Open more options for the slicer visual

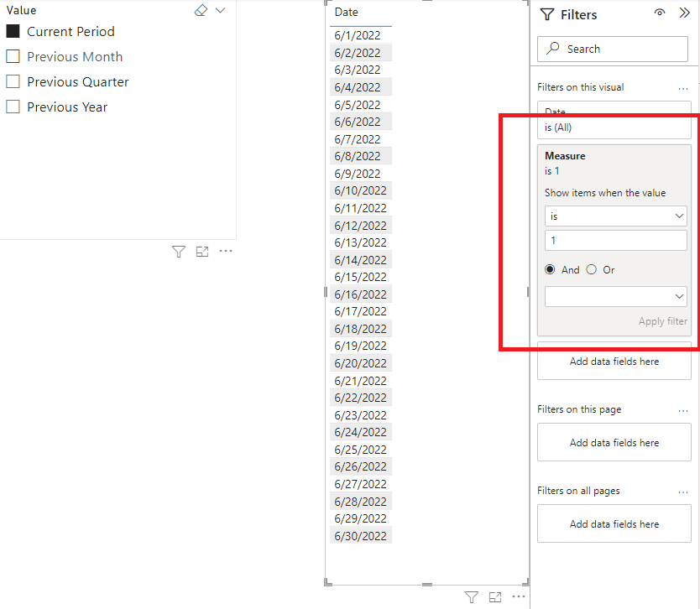(x=226, y=251)
